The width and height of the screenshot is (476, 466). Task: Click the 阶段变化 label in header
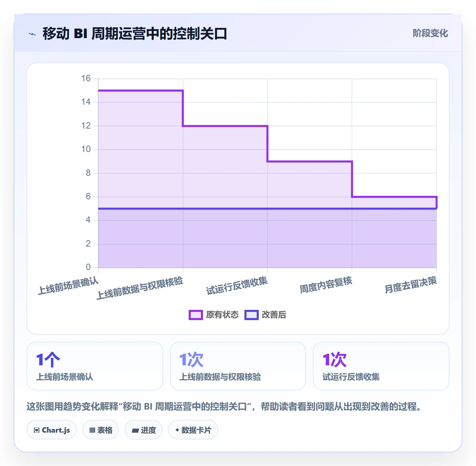point(430,33)
